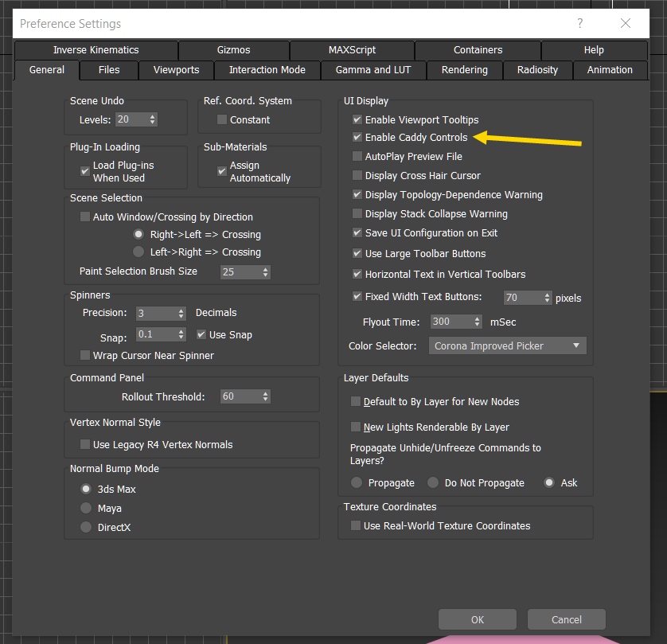Toggle Assign Automatically sub-materials
667x644 pixels.
221,171
